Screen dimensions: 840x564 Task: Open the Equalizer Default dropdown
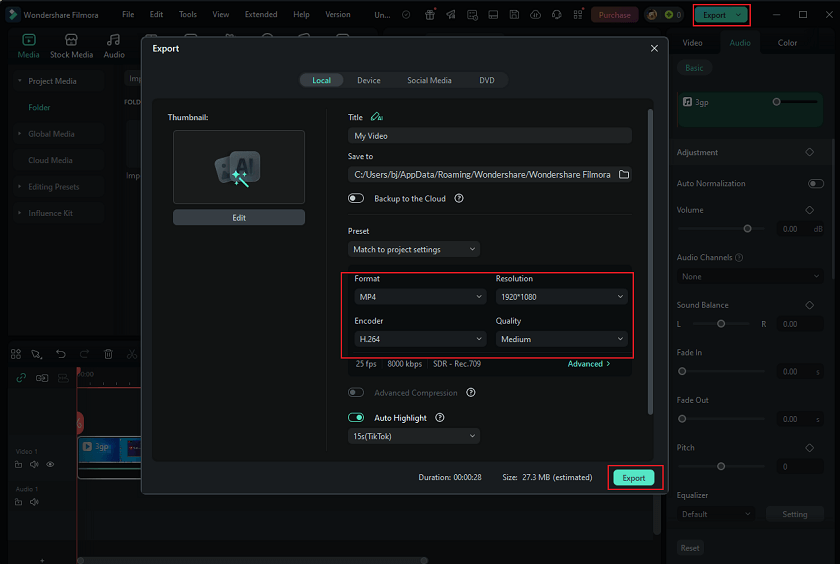[x=716, y=514]
